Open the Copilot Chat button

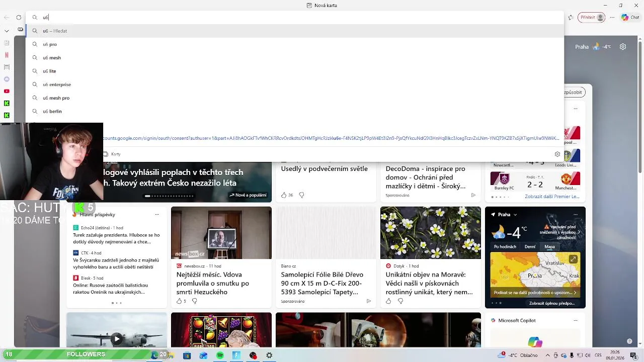(x=630, y=17)
